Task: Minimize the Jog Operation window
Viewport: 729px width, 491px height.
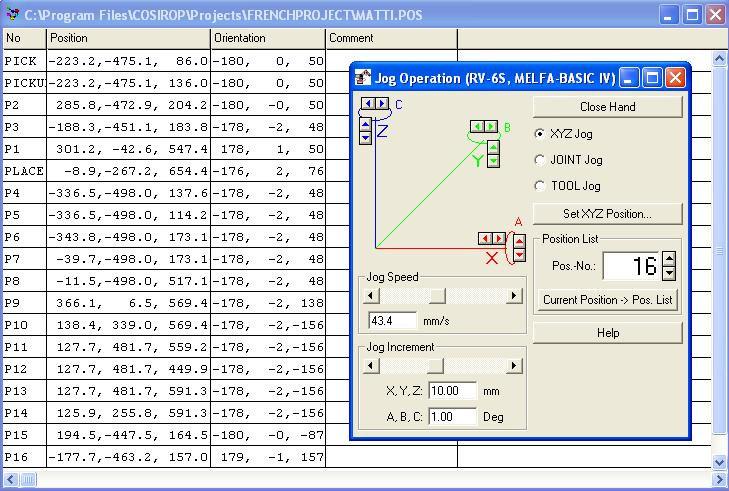Action: point(630,78)
